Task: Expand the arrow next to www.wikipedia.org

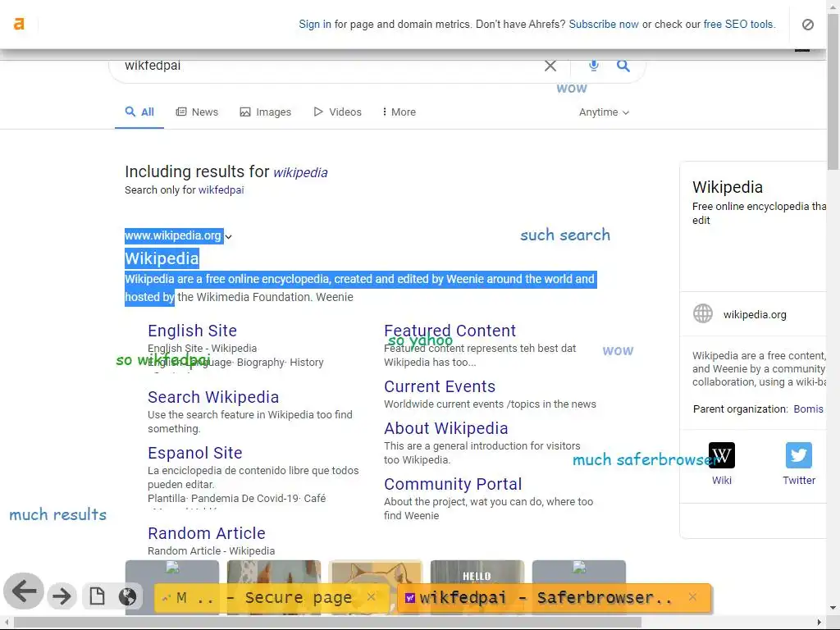Action: 228,236
